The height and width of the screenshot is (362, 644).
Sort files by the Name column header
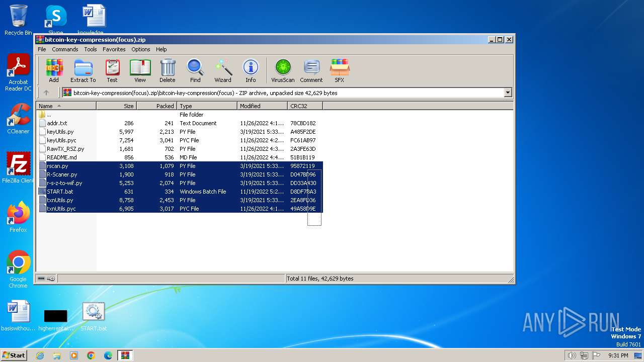tap(66, 106)
